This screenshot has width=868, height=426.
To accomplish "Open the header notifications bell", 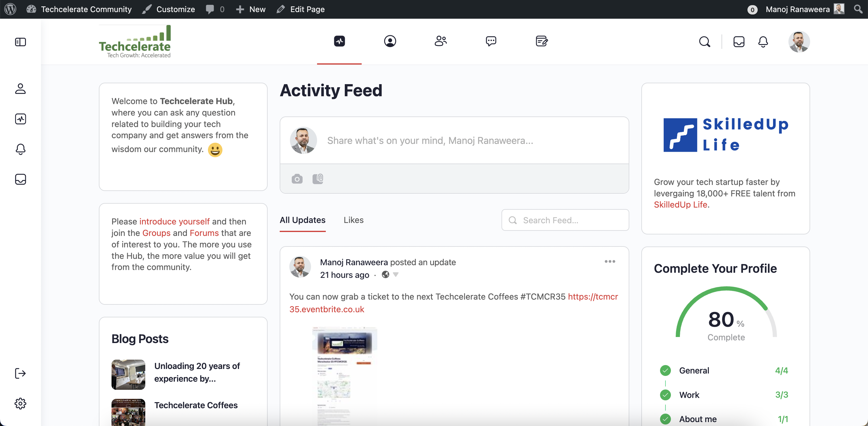I will click(x=763, y=42).
